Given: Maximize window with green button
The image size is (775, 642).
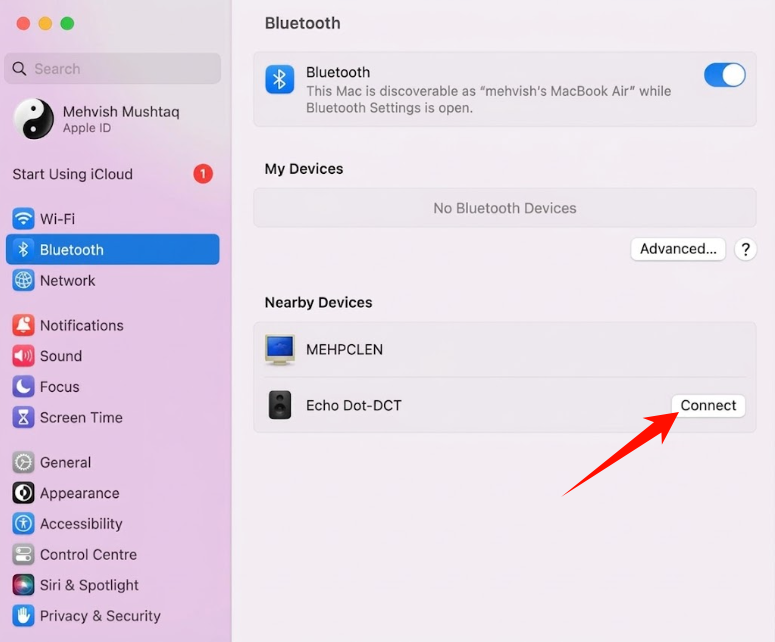Looking at the screenshot, I should [67, 23].
